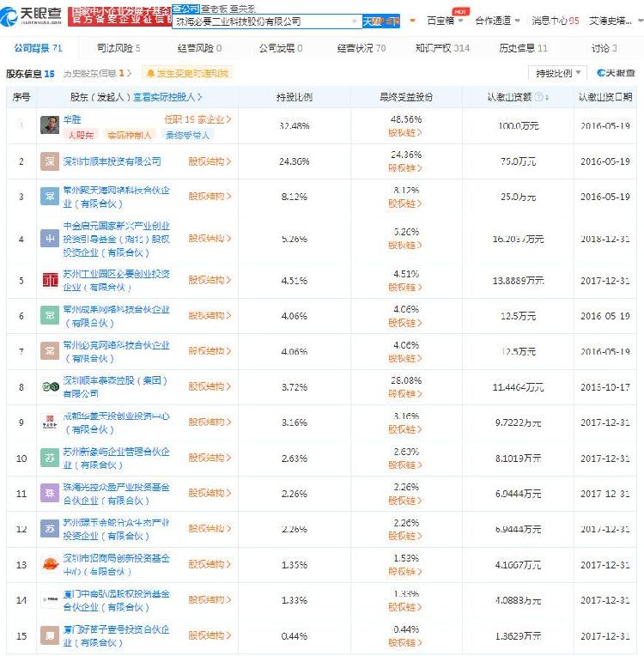This screenshot has width=644, height=656.
Task: Expand the 合作通道 menu
Action: 497,20
